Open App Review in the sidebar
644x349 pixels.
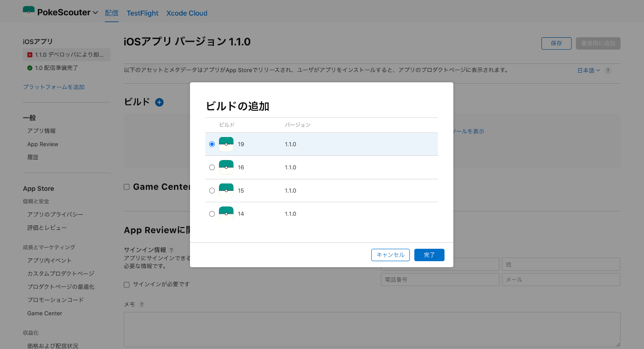pos(43,144)
